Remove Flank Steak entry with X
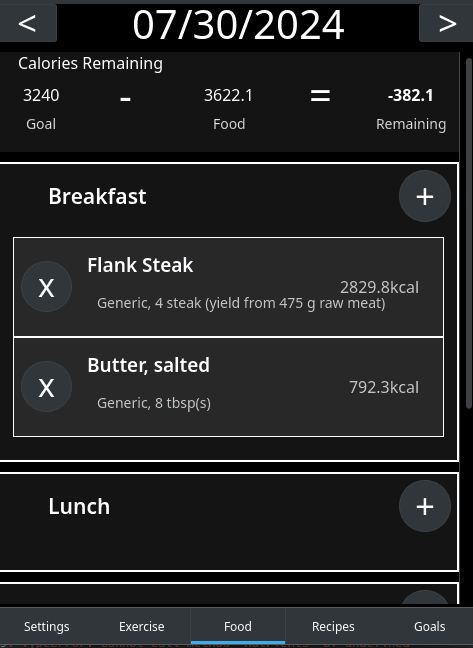This screenshot has height=648, width=473. (x=46, y=287)
